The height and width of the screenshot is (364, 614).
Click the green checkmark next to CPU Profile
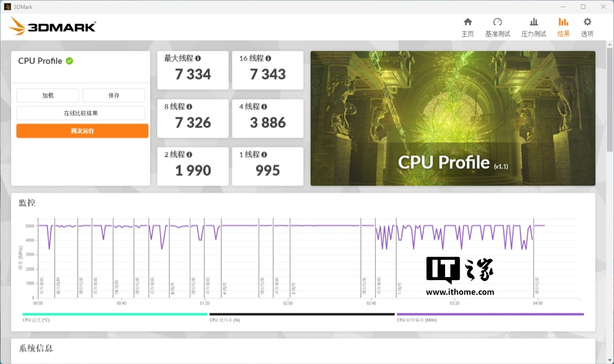click(69, 61)
